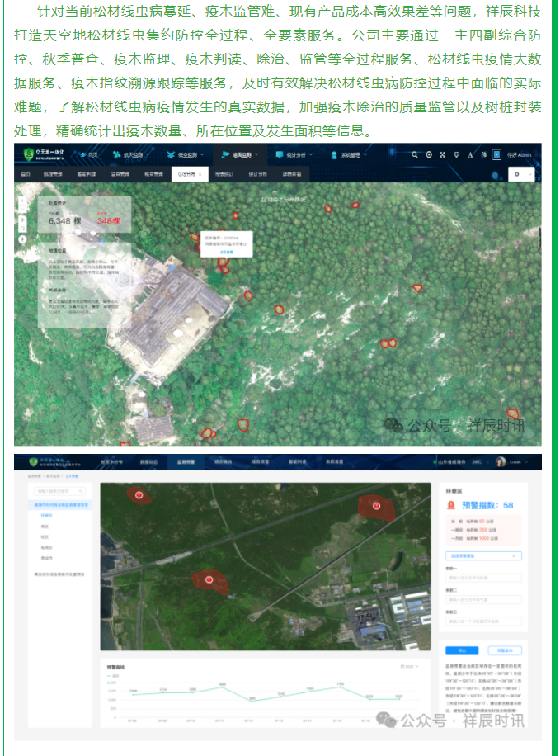Click the user avatar in lower dashboard header
This screenshot has height=756, width=560.
click(500, 462)
